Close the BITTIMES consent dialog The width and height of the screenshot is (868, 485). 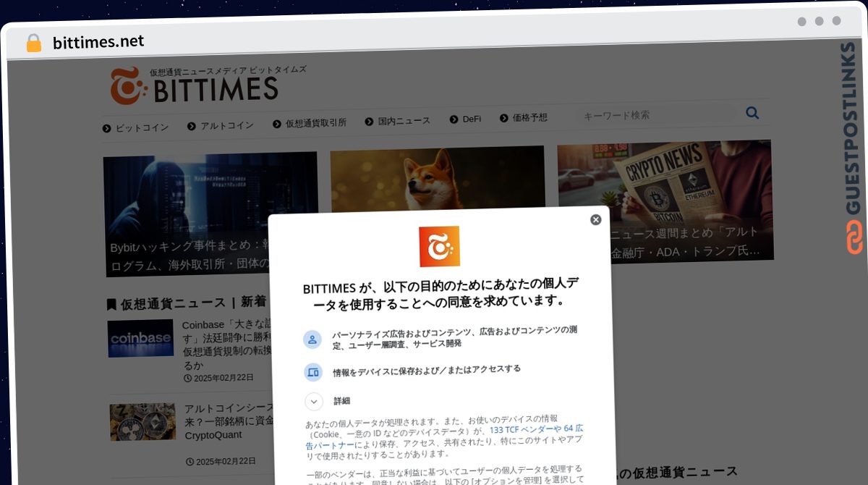pos(596,220)
